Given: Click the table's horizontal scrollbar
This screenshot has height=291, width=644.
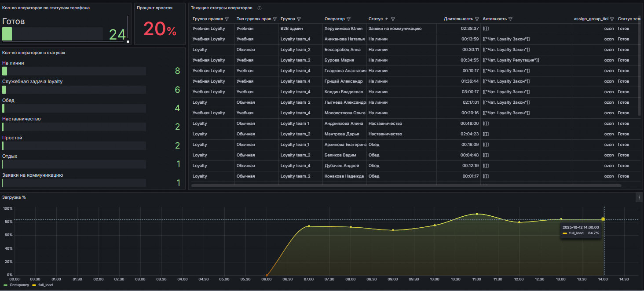Looking at the screenshot, I should click(x=406, y=186).
